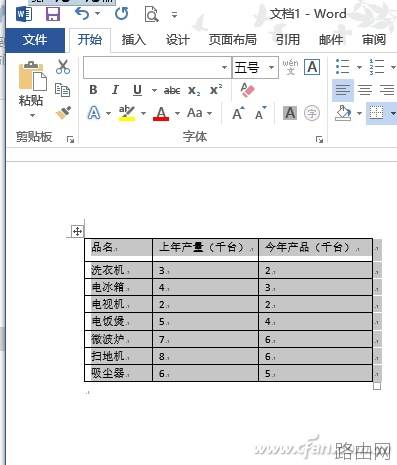The width and height of the screenshot is (397, 465).
Task: Open print preview from quick access toolbar
Action: (151, 14)
